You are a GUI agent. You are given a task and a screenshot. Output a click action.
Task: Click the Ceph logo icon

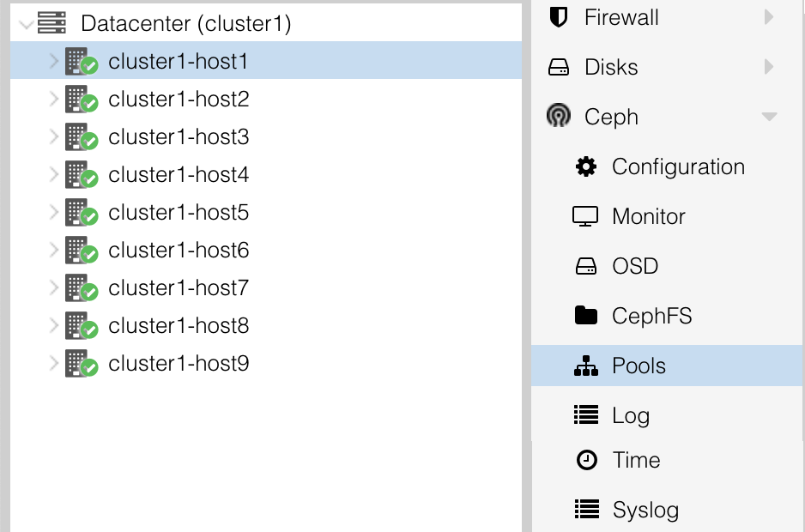pos(559,116)
